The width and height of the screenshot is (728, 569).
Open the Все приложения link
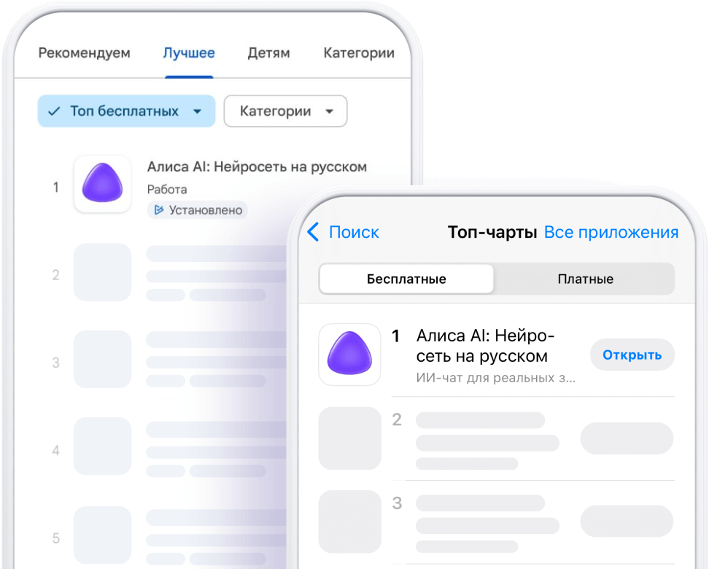click(x=611, y=232)
